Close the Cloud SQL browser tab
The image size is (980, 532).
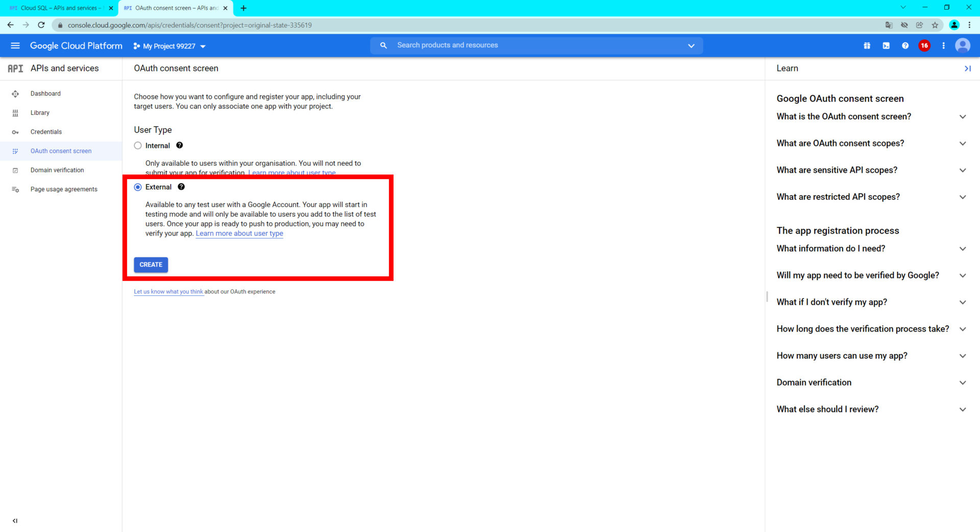pyautogui.click(x=111, y=8)
